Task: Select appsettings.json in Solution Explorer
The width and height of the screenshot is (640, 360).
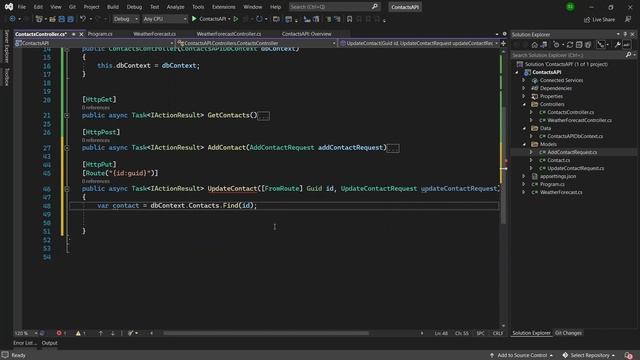Action: point(558,176)
